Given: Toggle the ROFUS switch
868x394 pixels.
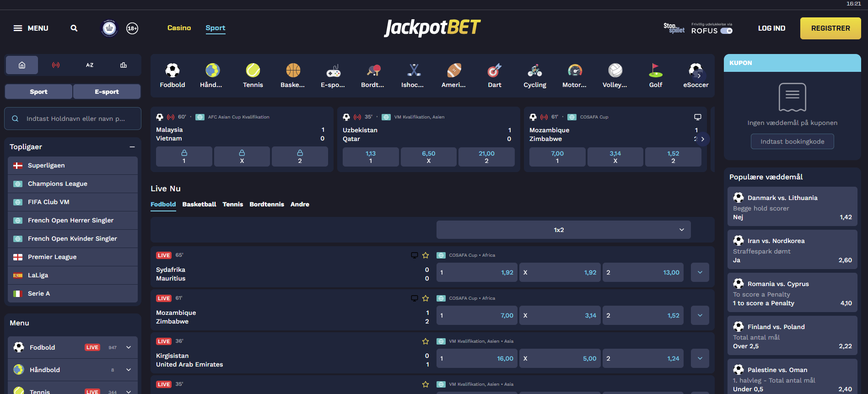Looking at the screenshot, I should pos(726,31).
